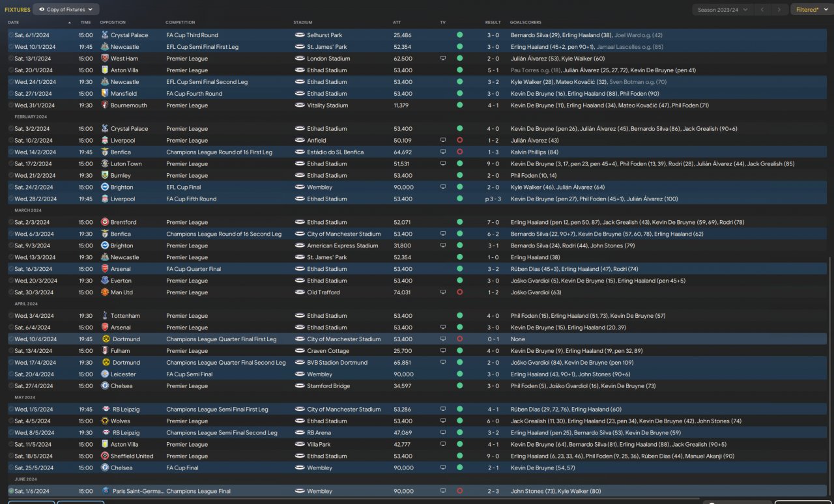
Task: Tick the selection circle for Sat, 20/1/2024
Action: [x=11, y=70]
